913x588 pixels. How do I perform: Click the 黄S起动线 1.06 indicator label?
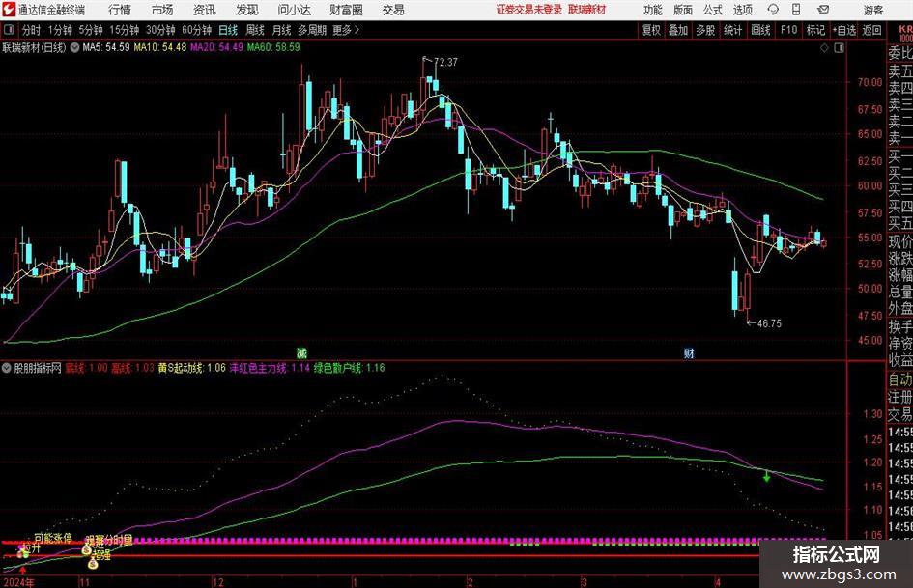coord(191,368)
